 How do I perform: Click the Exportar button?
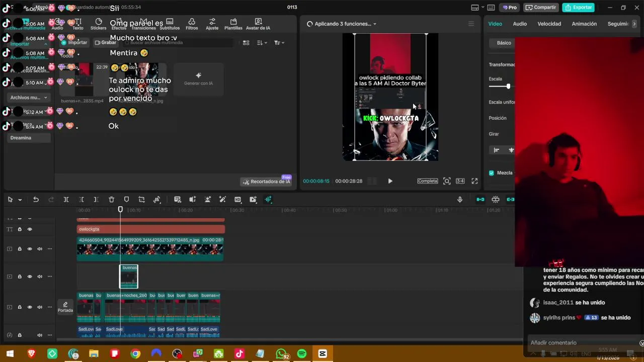click(578, 8)
